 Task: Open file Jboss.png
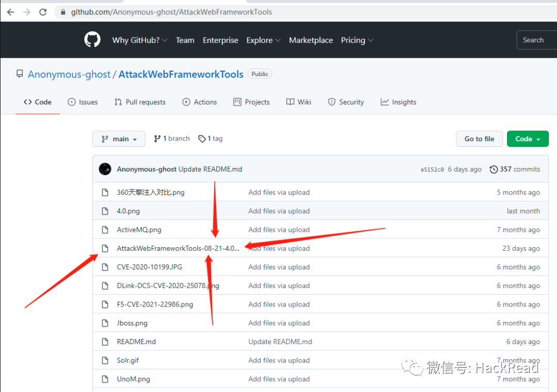(x=132, y=323)
